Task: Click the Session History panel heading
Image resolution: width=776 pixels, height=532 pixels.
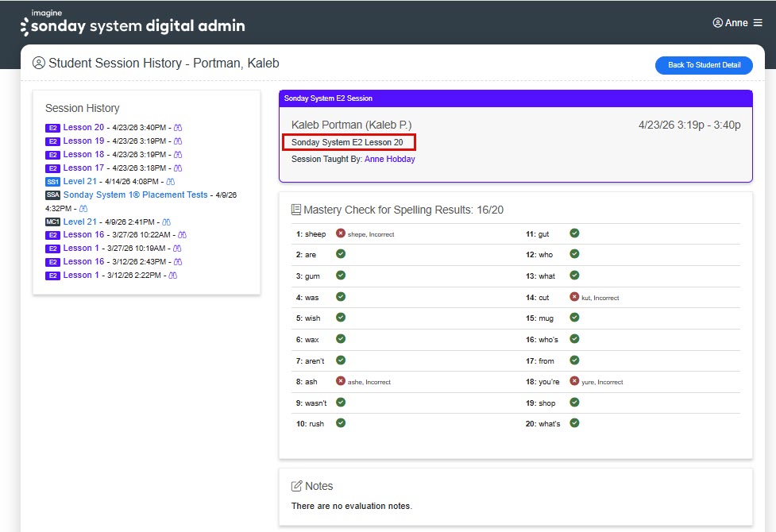Action: point(82,108)
